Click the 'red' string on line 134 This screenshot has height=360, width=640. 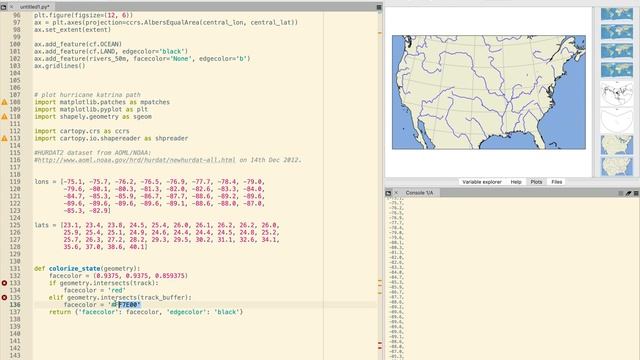[x=116, y=290]
